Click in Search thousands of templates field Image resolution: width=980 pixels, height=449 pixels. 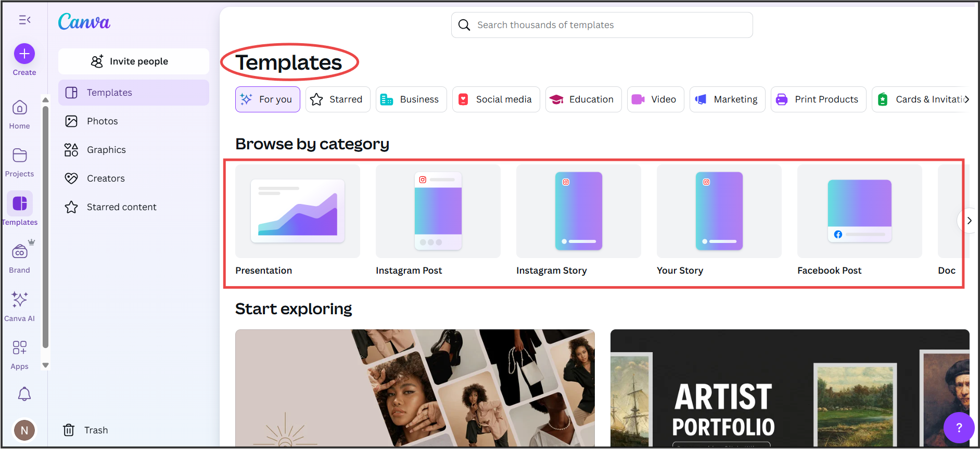point(602,25)
